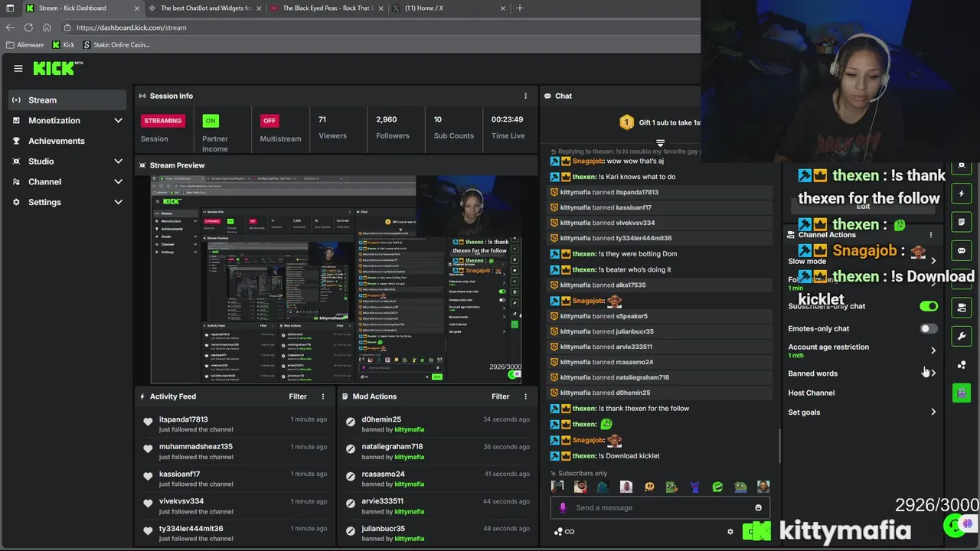Click the wrench icon in right sidebar
The width and height of the screenshot is (980, 551).
coord(962,336)
